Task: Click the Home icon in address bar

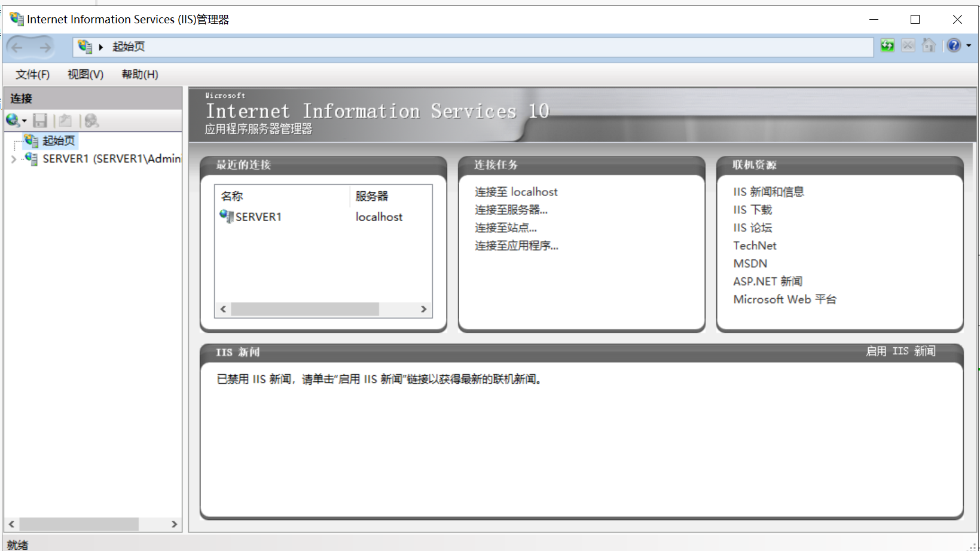Action: click(929, 45)
